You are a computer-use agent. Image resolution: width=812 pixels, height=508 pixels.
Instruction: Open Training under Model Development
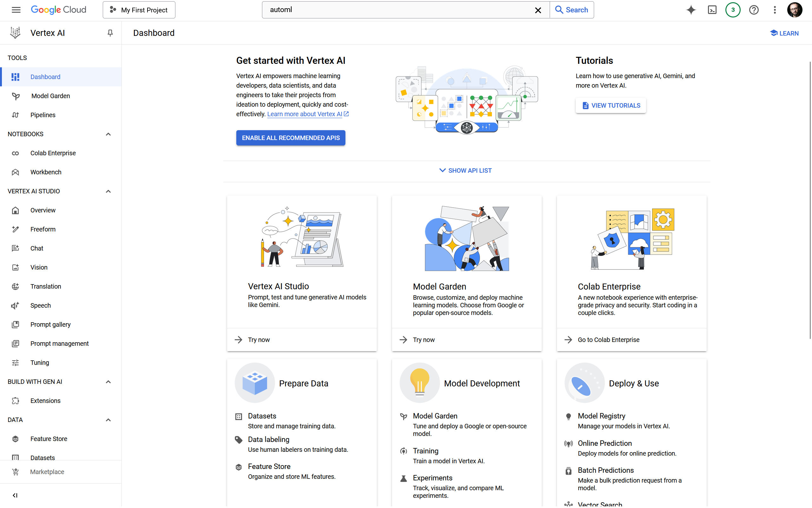(425, 451)
